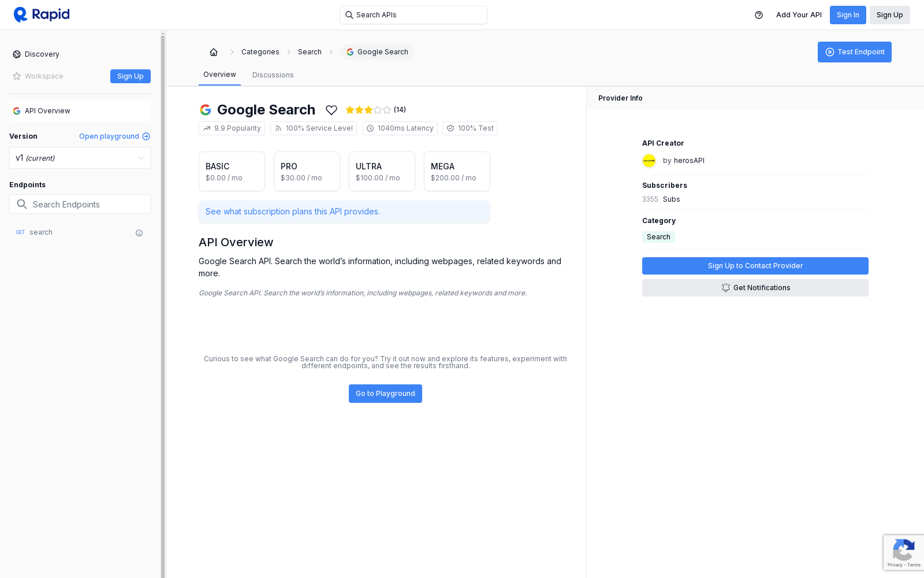The height and width of the screenshot is (578, 924).
Task: Open the v1 (current) version dropdown
Action: pyautogui.click(x=80, y=158)
